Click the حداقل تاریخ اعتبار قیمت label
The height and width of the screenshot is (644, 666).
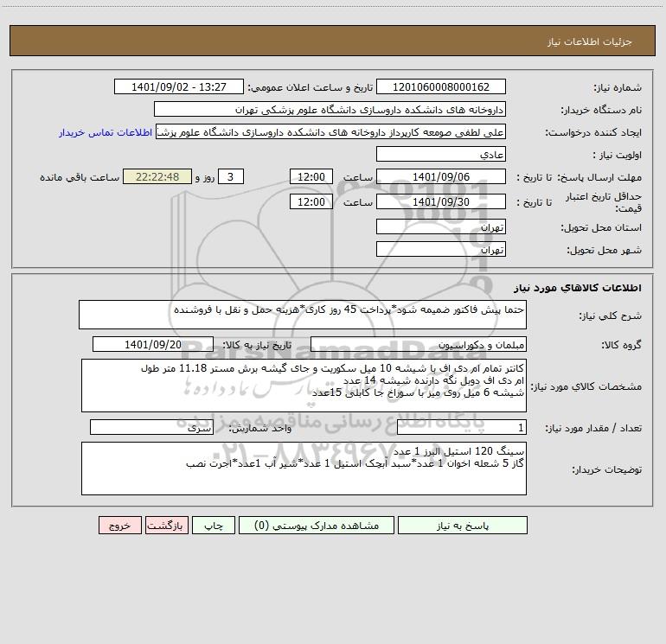pyautogui.click(x=604, y=202)
